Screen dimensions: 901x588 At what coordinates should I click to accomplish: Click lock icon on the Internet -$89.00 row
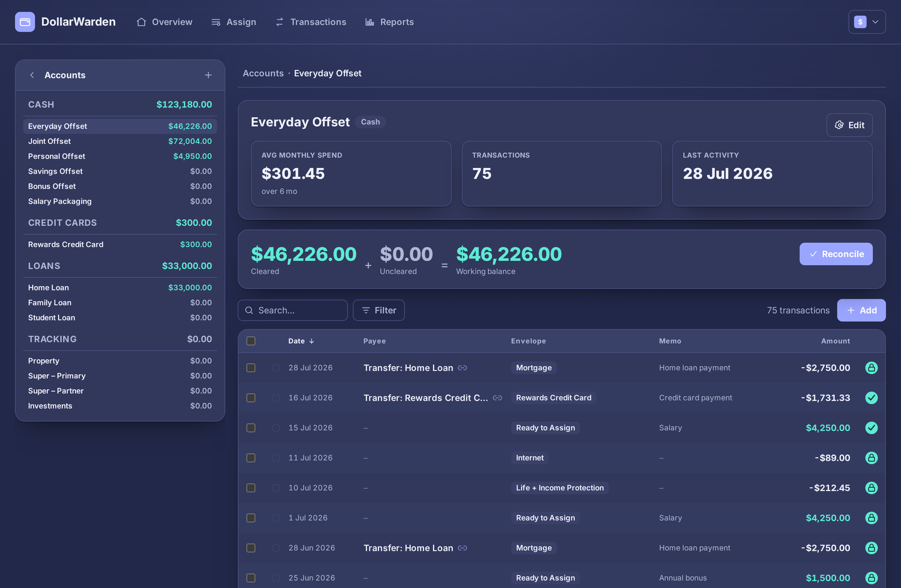click(871, 458)
